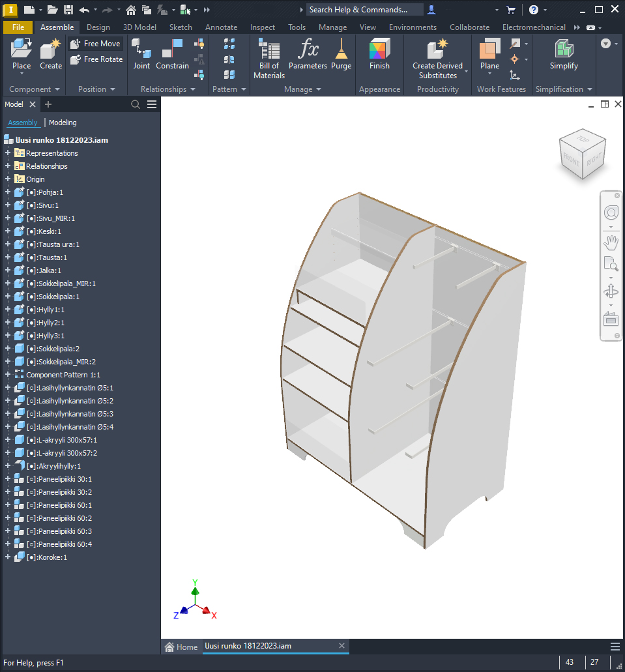
Task: Select the Joint tool
Action: [141, 50]
